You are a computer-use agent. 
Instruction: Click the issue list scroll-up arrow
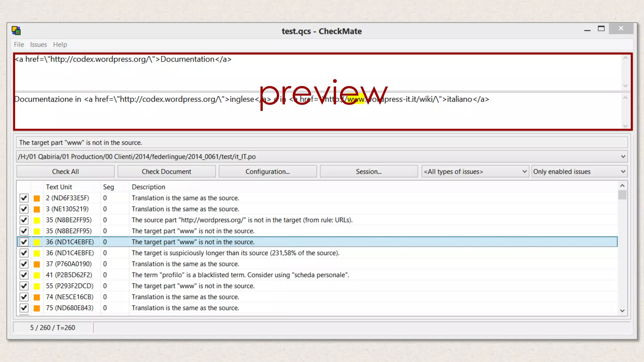[x=622, y=186]
